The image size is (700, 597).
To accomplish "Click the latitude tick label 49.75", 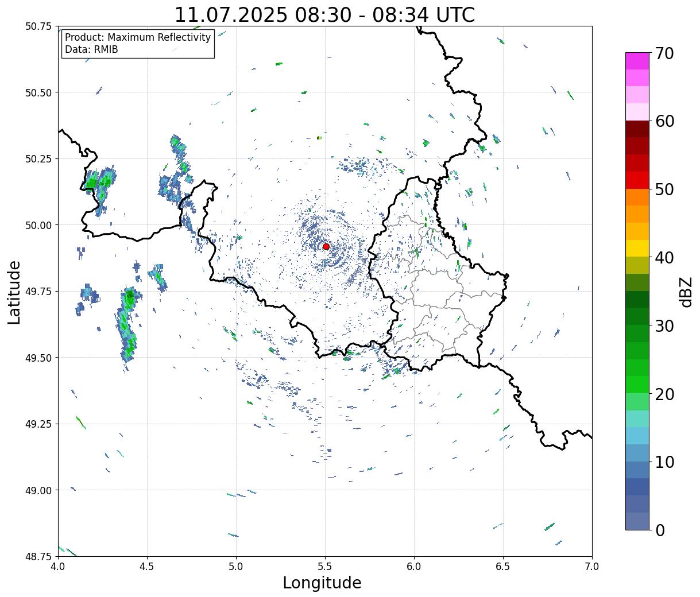I will click(38, 292).
